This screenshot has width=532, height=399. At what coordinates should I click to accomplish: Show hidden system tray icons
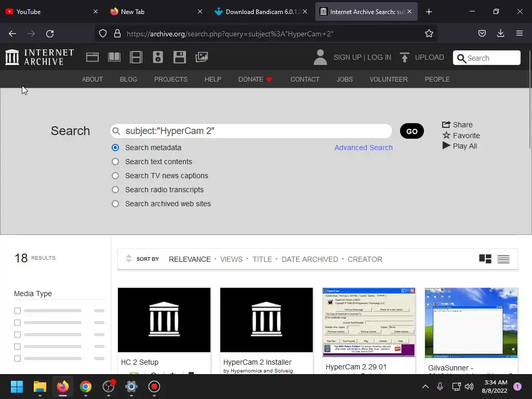click(x=425, y=387)
